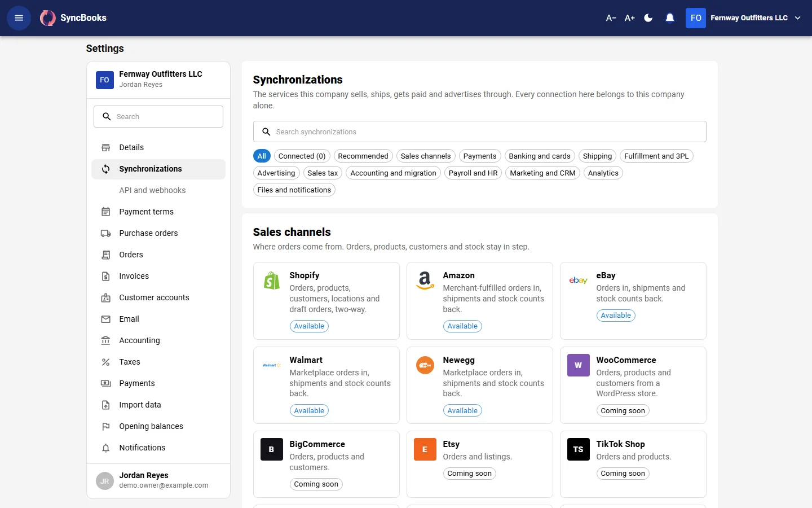Open Customer accounts settings
The height and width of the screenshot is (508, 812).
pyautogui.click(x=158, y=297)
